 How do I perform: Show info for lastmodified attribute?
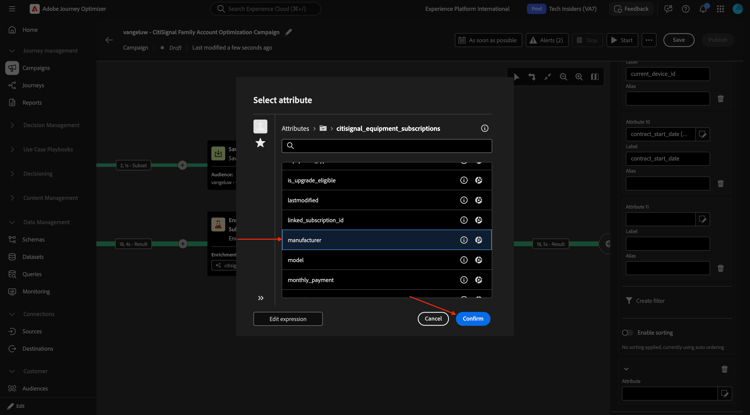pyautogui.click(x=463, y=200)
